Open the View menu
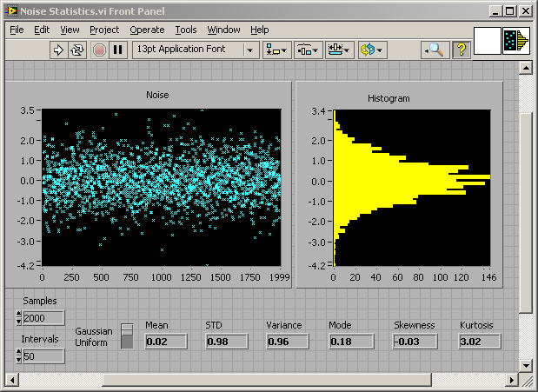The image size is (538, 392). (x=70, y=30)
